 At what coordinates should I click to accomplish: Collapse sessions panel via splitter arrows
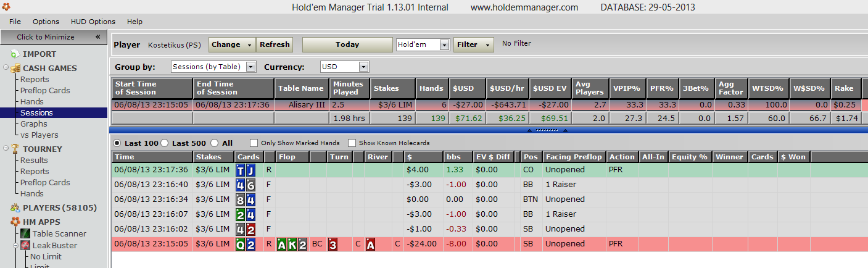[547, 130]
